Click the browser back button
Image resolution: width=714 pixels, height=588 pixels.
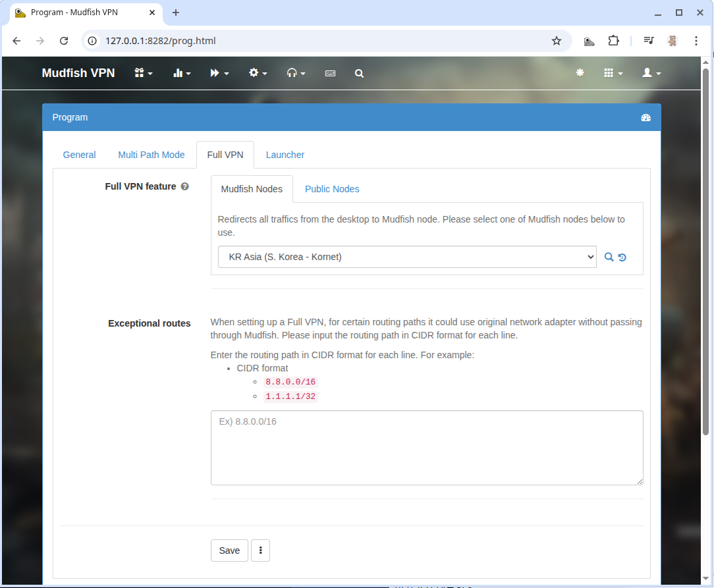pyautogui.click(x=17, y=41)
